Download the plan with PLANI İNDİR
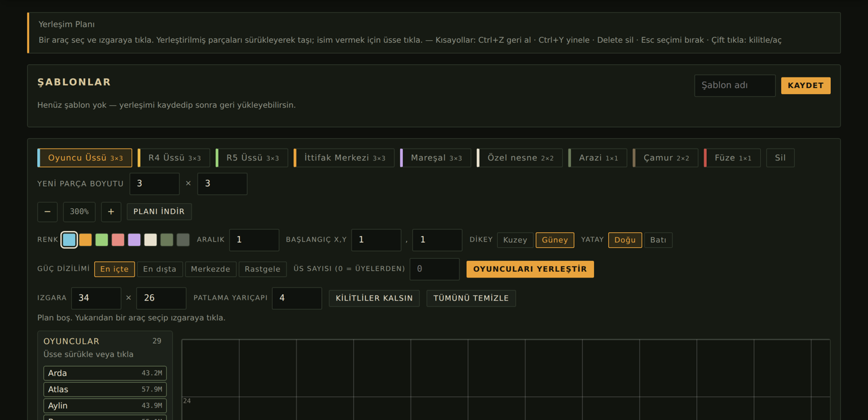The image size is (868, 420). [159, 212]
